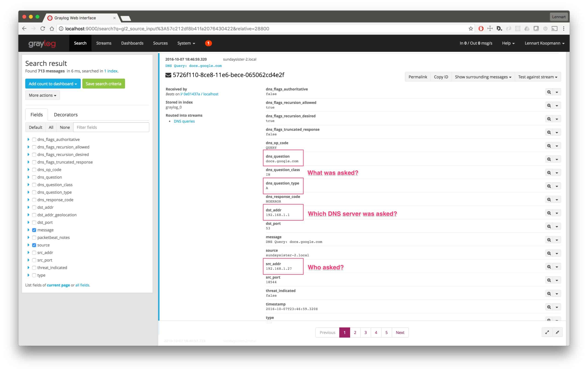Click the collapse results icon at bottom right
The width and height of the screenshot is (588, 372).
[x=557, y=332]
